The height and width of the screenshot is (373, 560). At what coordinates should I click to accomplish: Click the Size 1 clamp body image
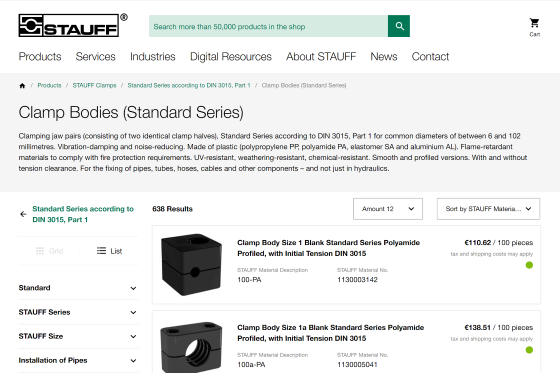(191, 265)
